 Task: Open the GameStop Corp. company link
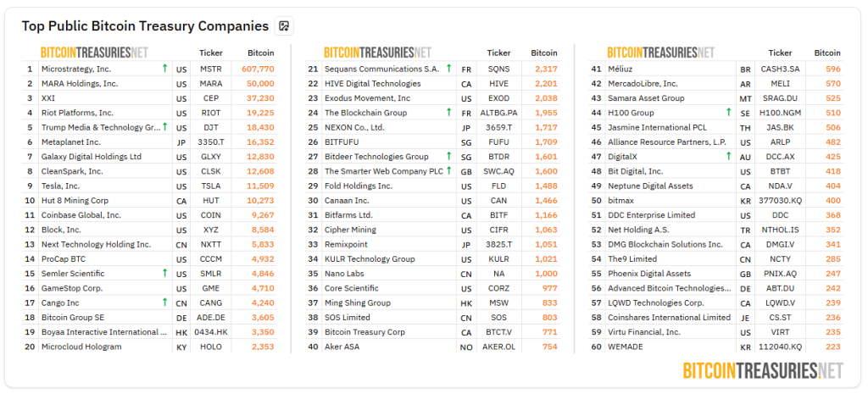72,288
